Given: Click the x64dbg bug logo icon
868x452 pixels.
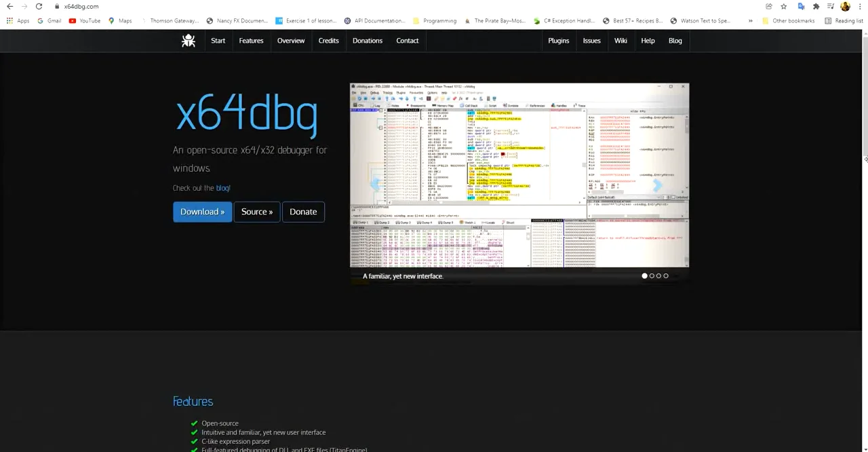Looking at the screenshot, I should click(189, 41).
